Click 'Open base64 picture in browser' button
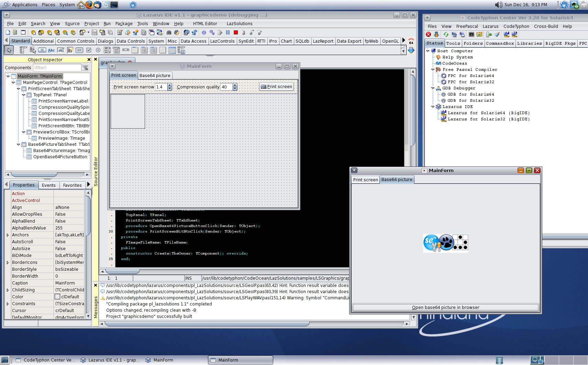This screenshot has height=365, width=588. pos(445,308)
